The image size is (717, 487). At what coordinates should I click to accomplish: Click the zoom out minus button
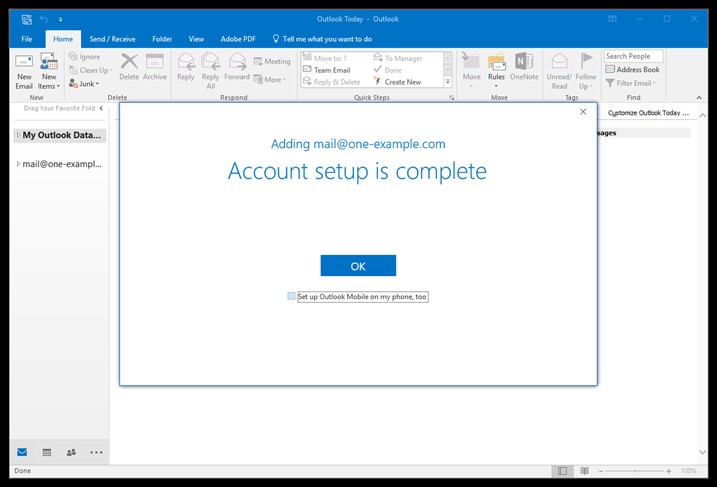pyautogui.click(x=601, y=471)
